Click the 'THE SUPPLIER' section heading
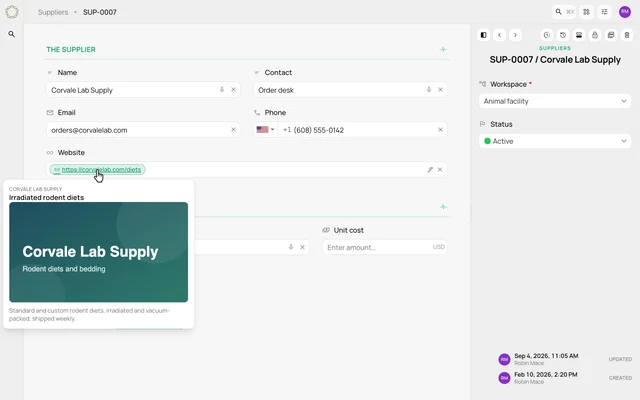This screenshot has width=640, height=400. click(71, 49)
